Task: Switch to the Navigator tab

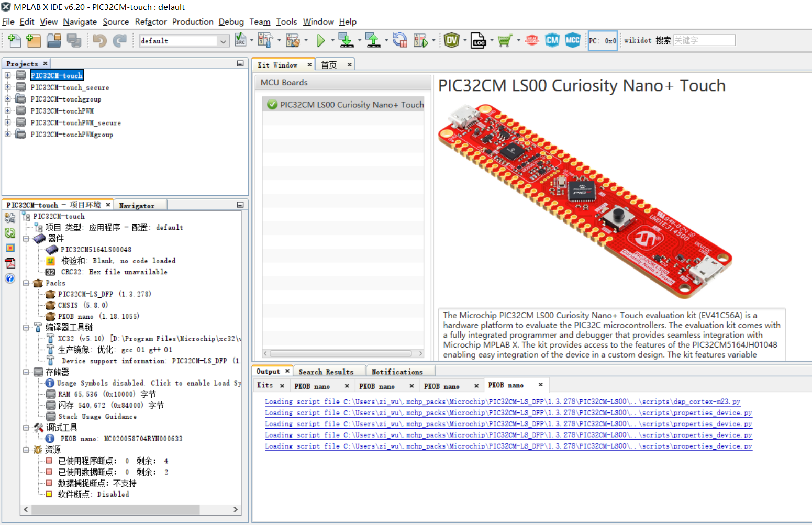Action: pos(137,206)
